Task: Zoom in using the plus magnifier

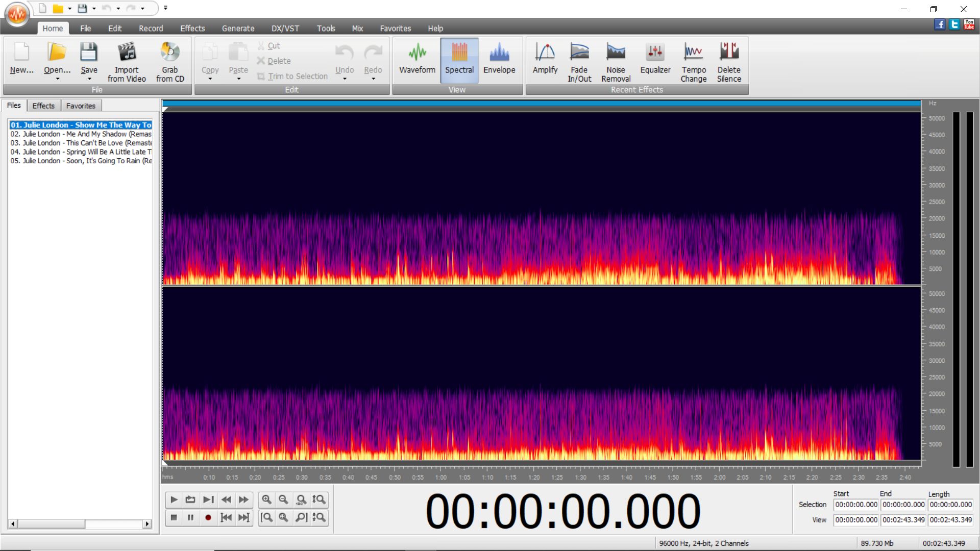Action: (x=266, y=499)
